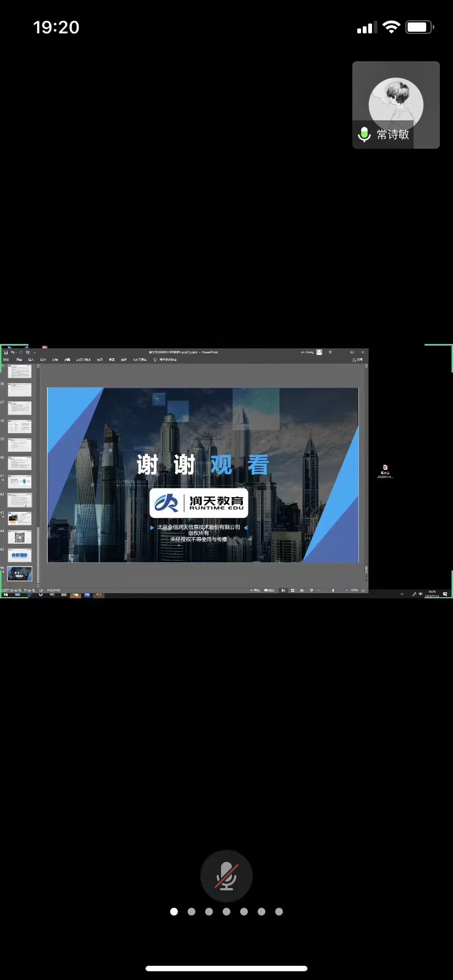Image resolution: width=453 pixels, height=980 pixels.
Task: Click the user account avatar in title bar
Action: [x=319, y=352]
